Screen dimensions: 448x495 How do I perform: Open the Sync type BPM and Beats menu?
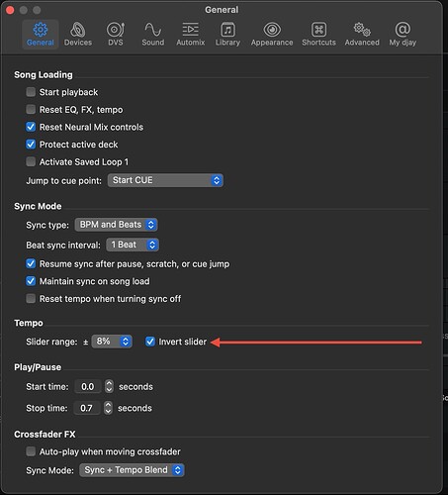tap(116, 225)
